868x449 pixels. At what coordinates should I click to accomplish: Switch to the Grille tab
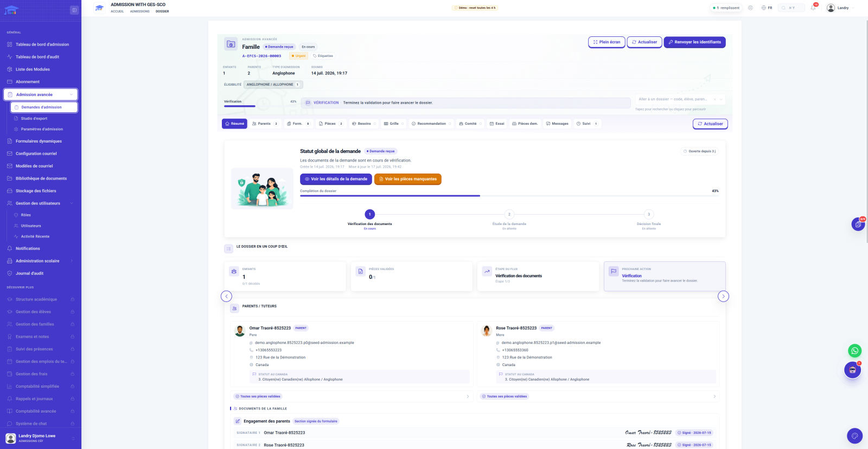click(394, 124)
